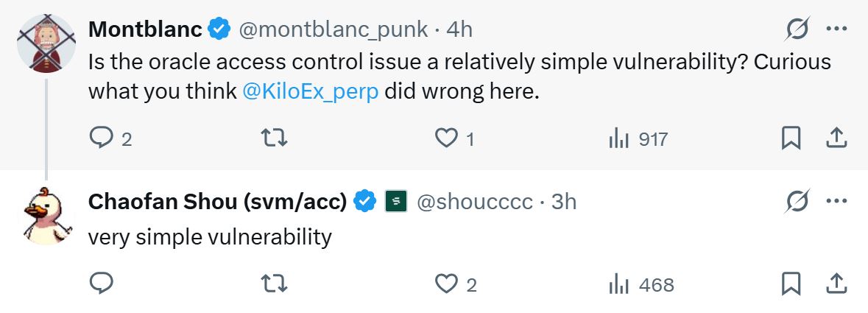Image resolution: width=868 pixels, height=313 pixels.
Task: Open Grok icon on Montblanc's tweet
Action: 797,29
